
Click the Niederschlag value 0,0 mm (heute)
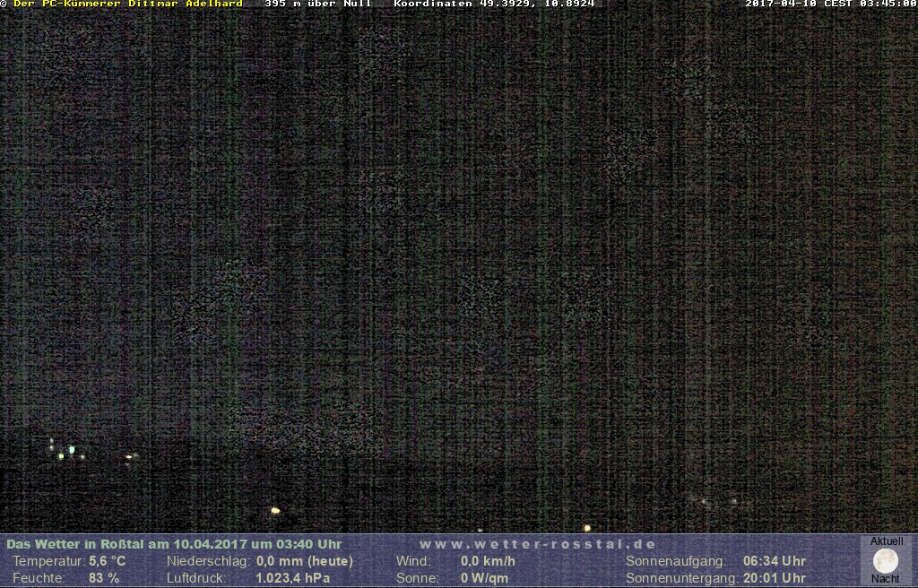point(304,561)
